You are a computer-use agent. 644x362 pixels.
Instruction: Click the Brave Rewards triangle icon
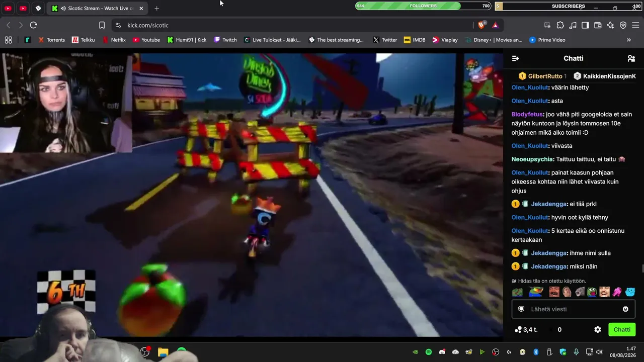[x=496, y=25]
